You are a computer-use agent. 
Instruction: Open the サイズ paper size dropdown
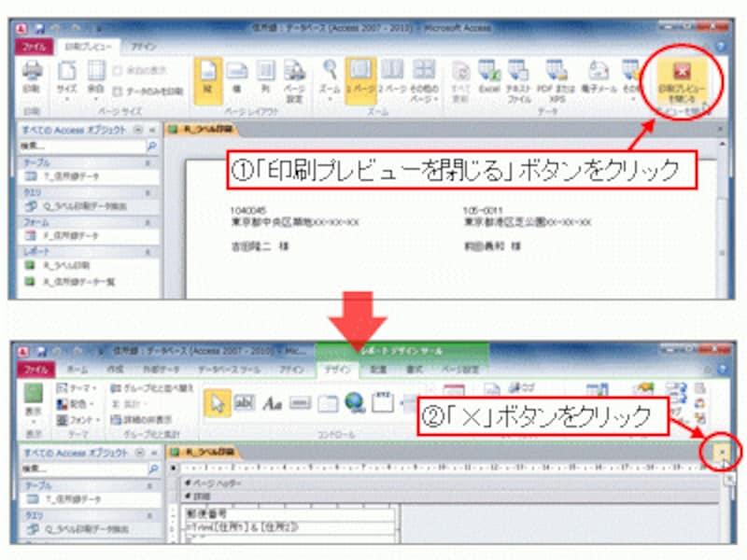(67, 80)
